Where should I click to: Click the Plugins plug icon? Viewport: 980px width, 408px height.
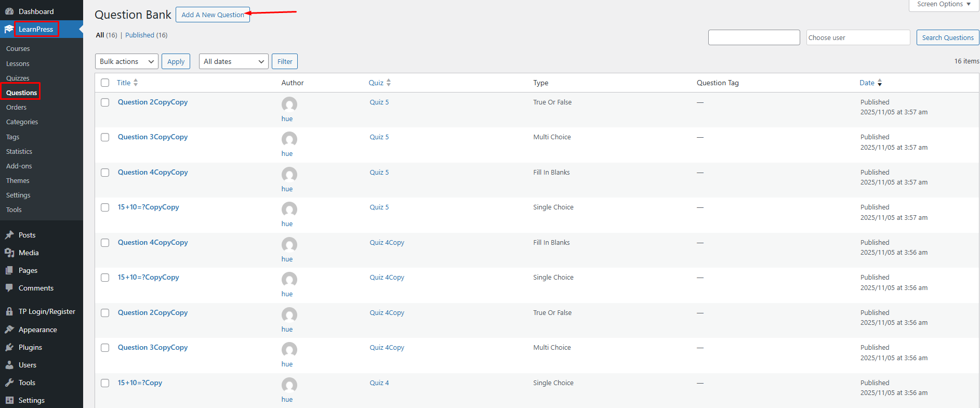[9, 347]
